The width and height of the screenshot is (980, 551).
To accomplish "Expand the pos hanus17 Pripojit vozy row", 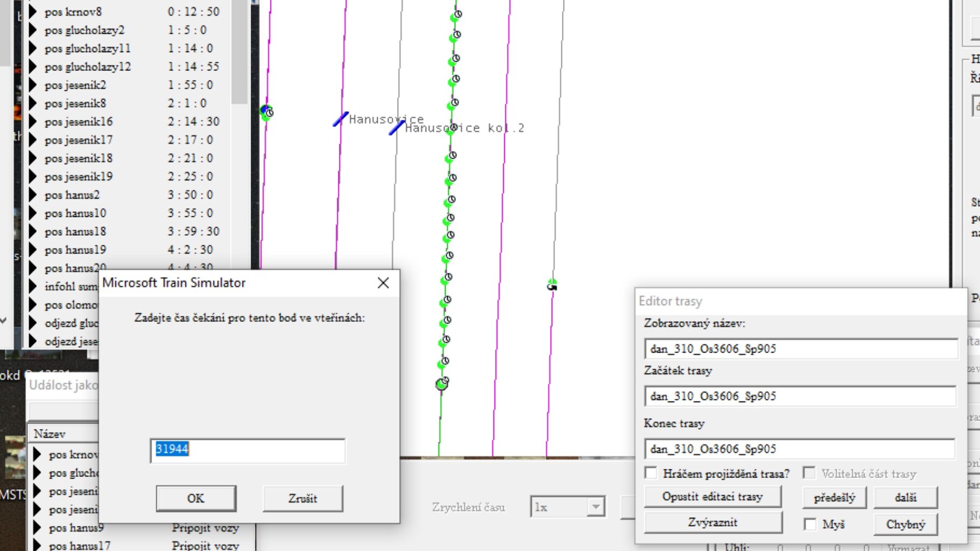I will (x=38, y=545).
